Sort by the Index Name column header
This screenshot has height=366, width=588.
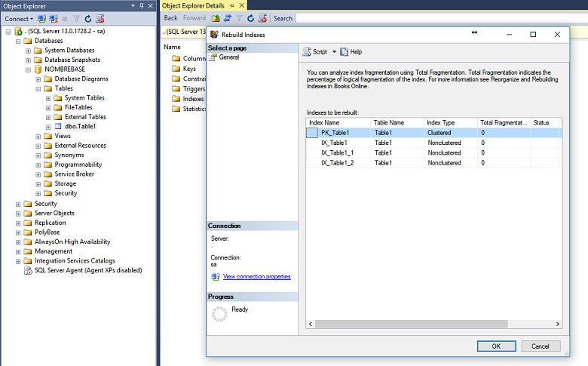pyautogui.click(x=338, y=123)
